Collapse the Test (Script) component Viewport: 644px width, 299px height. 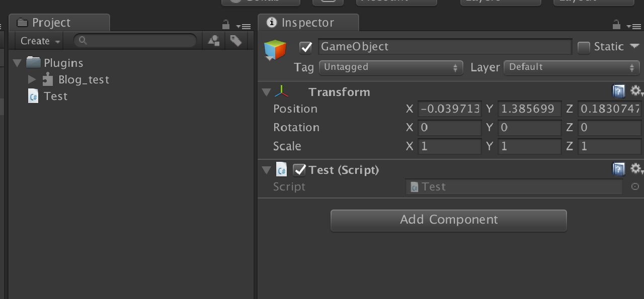pos(266,170)
